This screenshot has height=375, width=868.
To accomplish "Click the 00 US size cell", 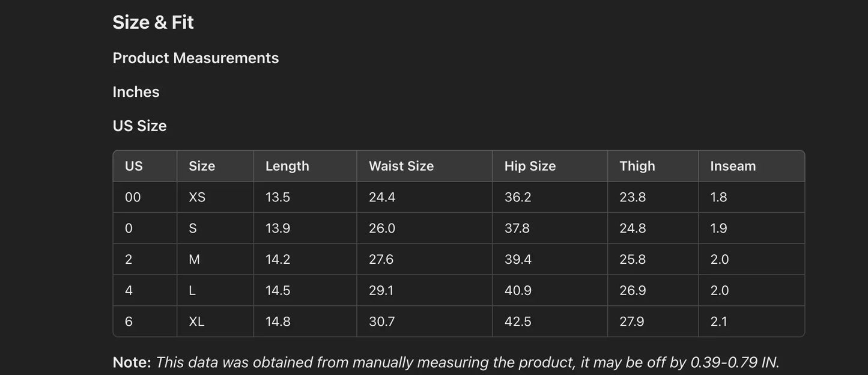I will (x=133, y=197).
